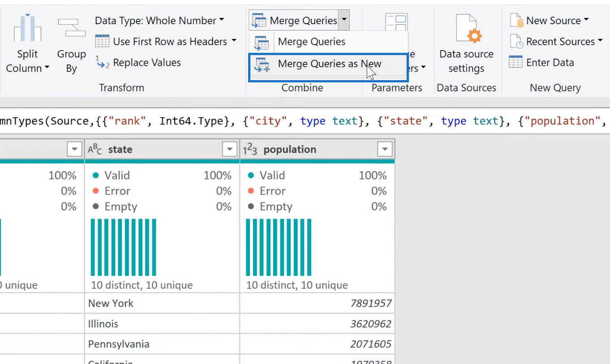Select the Pennsylvania cell

[x=162, y=344]
